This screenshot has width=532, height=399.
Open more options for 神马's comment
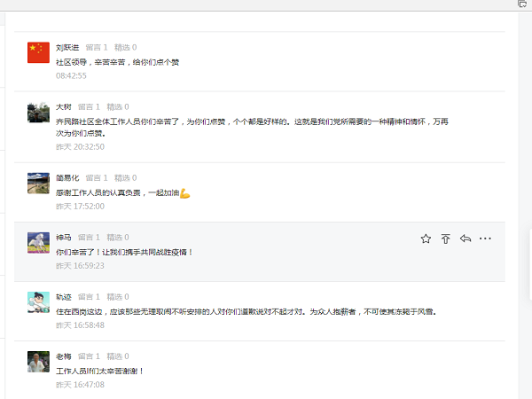[485, 239]
